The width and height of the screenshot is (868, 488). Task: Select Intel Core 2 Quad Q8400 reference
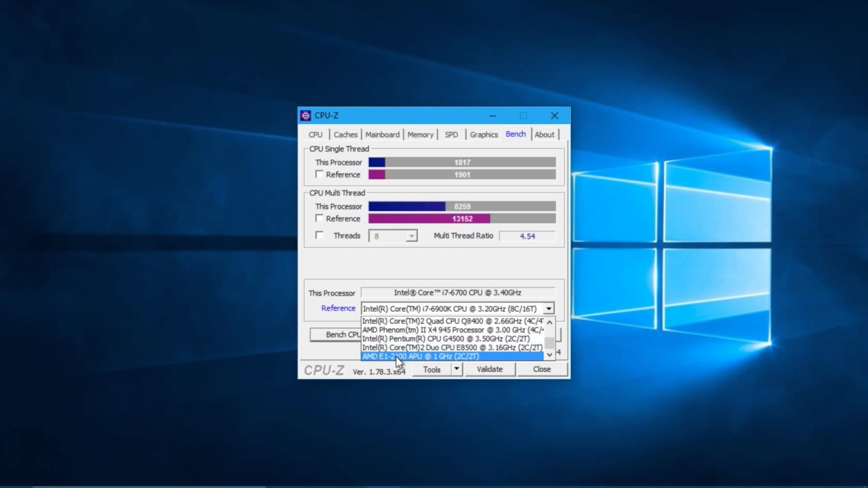[x=452, y=321]
